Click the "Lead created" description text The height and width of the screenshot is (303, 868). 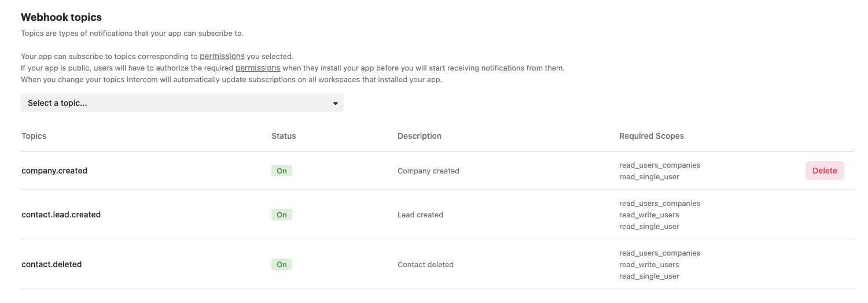coord(420,215)
